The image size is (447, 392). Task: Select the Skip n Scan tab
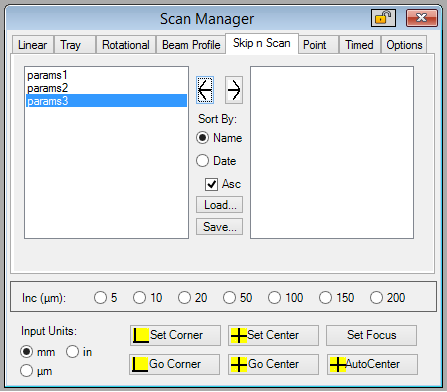(x=262, y=43)
